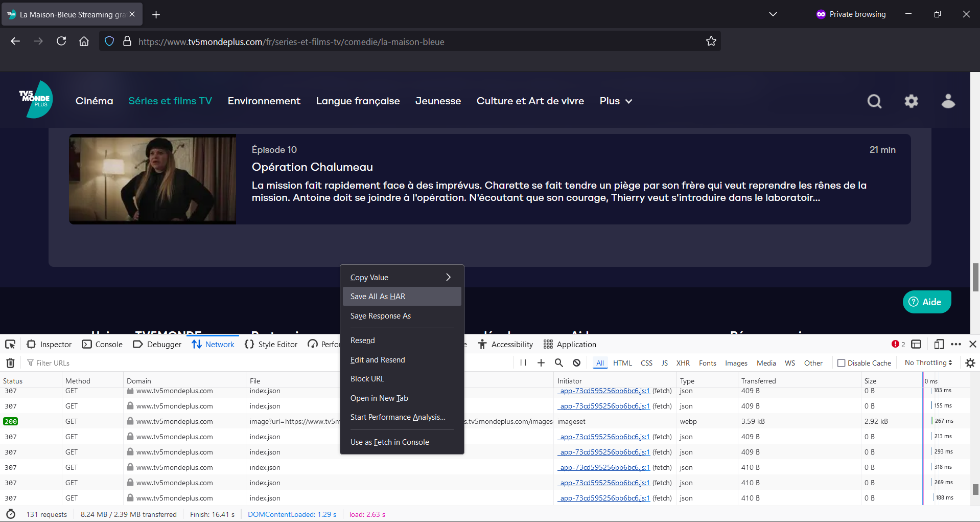Click the browser address bar URL
980x522 pixels.
coord(291,42)
